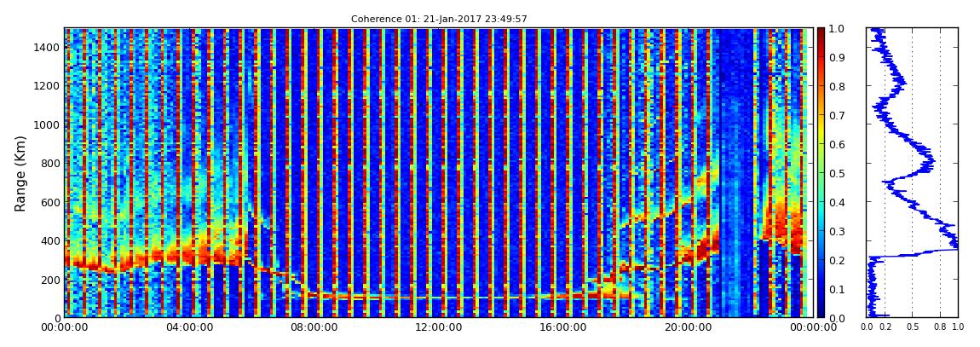The width and height of the screenshot is (980, 347).
Task: Click the 1000 range tick label
Action: point(47,124)
